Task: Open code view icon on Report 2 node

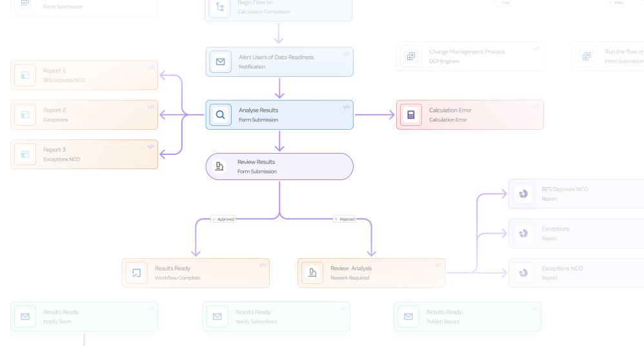Action: pyautogui.click(x=151, y=107)
